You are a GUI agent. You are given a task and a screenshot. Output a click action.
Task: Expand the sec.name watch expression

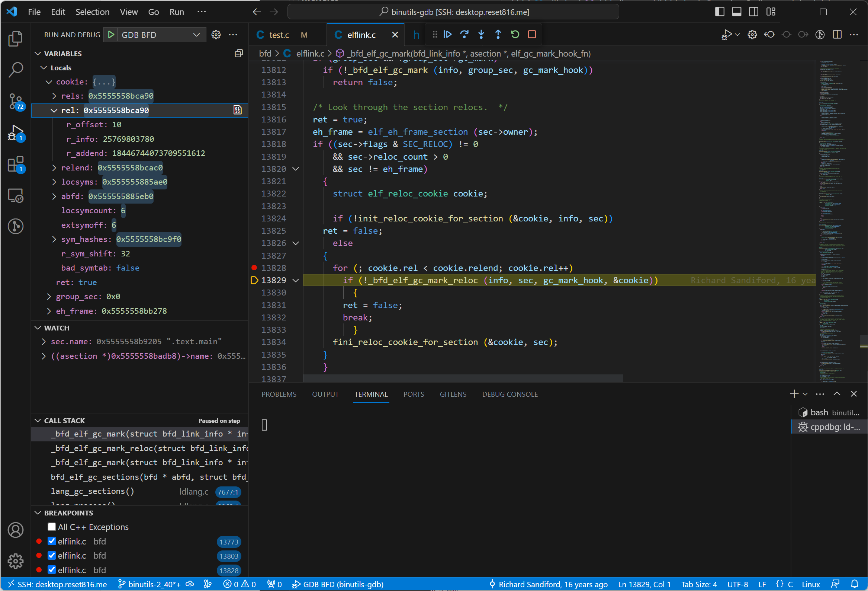[44, 342]
